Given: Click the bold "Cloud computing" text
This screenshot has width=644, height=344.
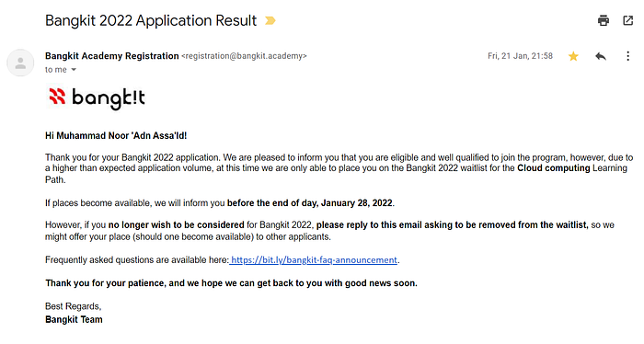Looking at the screenshot, I should (553, 168).
